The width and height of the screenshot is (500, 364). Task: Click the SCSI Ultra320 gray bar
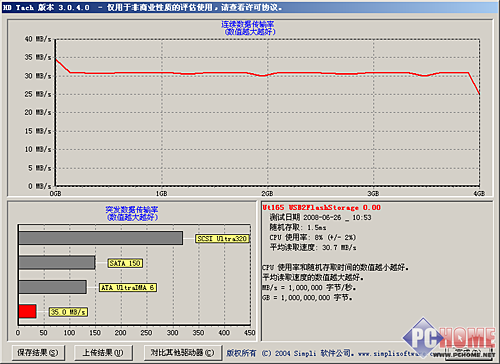101,238
